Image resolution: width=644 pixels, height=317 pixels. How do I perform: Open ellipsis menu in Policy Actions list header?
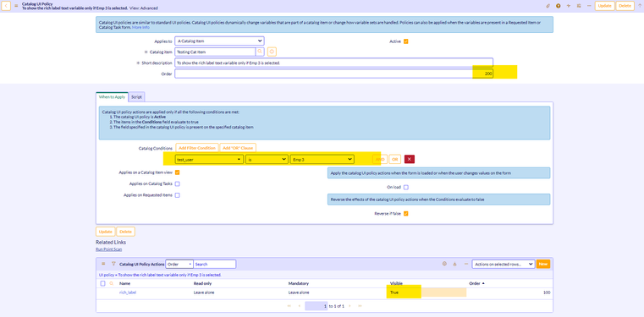click(465, 264)
